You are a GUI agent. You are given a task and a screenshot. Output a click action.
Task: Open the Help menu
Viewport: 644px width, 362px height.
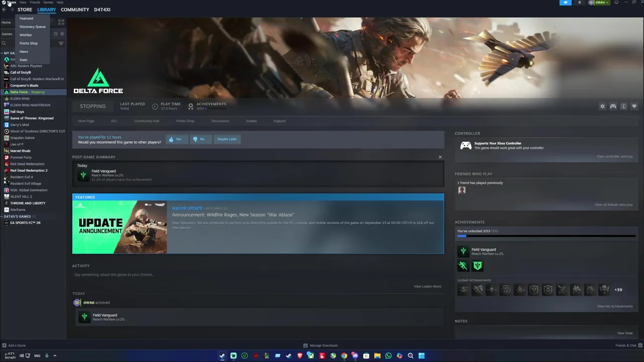point(60,3)
